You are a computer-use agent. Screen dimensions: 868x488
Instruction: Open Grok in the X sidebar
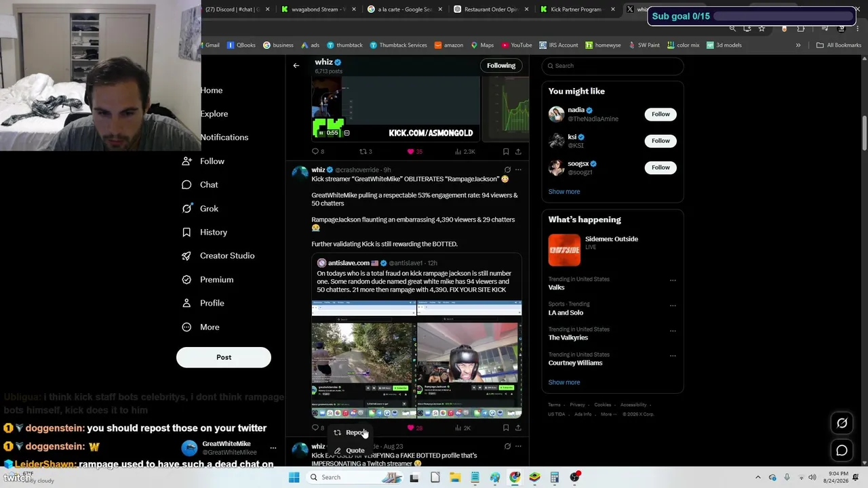point(200,209)
